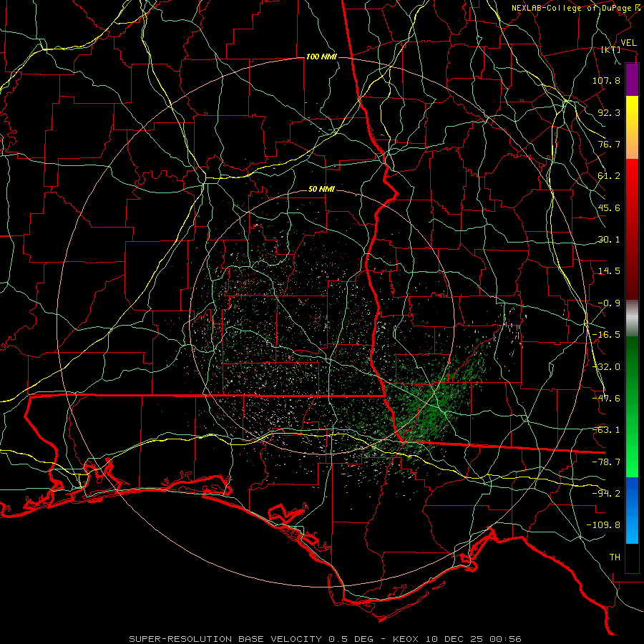Click the 14.5 velocity scale value
Viewport: 644px width, 644px height.
(609, 271)
